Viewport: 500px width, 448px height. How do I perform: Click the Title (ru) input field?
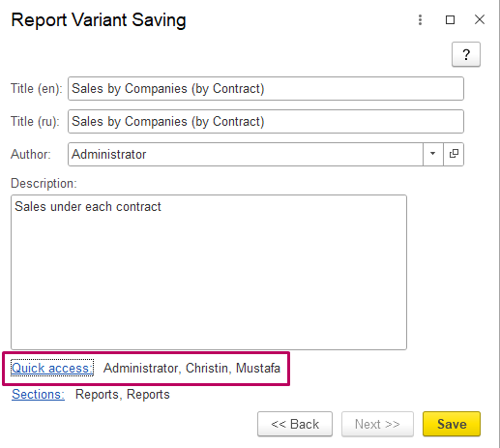tap(266, 122)
